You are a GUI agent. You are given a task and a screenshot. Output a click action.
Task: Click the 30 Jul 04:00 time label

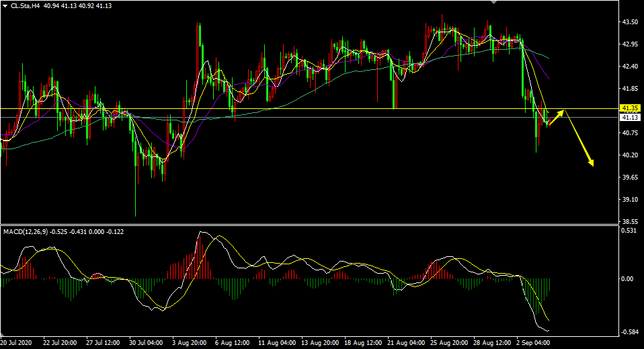(147, 342)
